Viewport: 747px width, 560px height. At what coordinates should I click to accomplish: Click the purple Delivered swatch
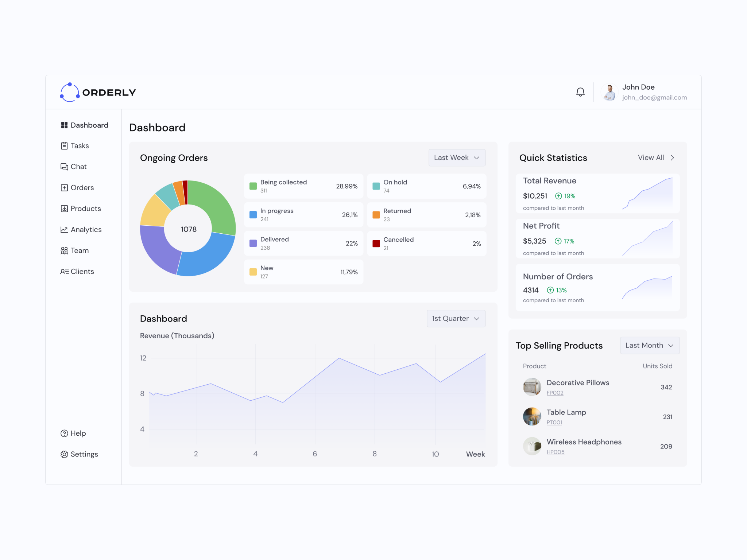(253, 243)
